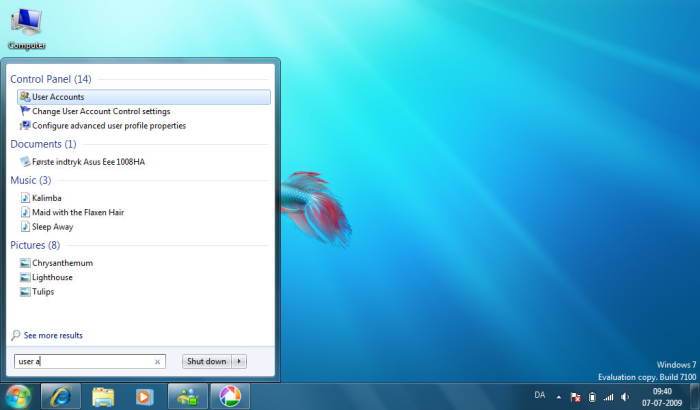Expand the Documents (1) results group

(43, 144)
